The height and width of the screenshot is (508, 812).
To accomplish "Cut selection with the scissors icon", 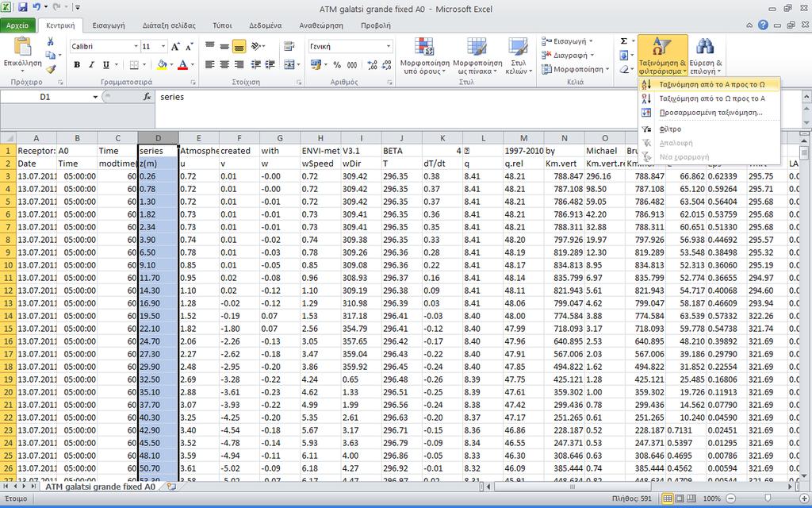I will tap(50, 41).
